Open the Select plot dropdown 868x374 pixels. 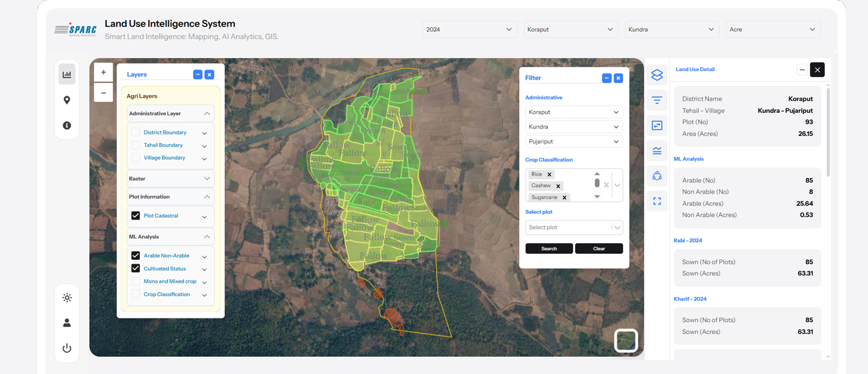pyautogui.click(x=574, y=227)
